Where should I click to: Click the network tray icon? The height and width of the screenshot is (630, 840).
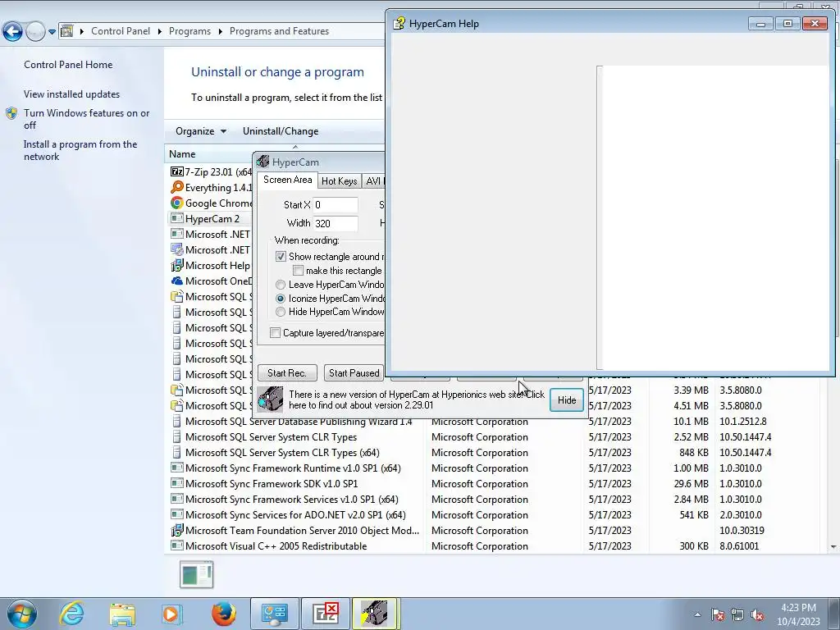coord(737,614)
